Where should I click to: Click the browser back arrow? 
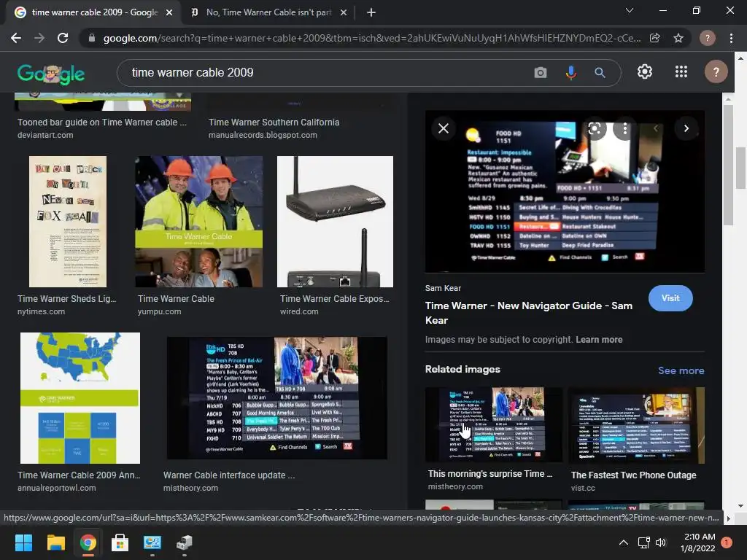(16, 38)
